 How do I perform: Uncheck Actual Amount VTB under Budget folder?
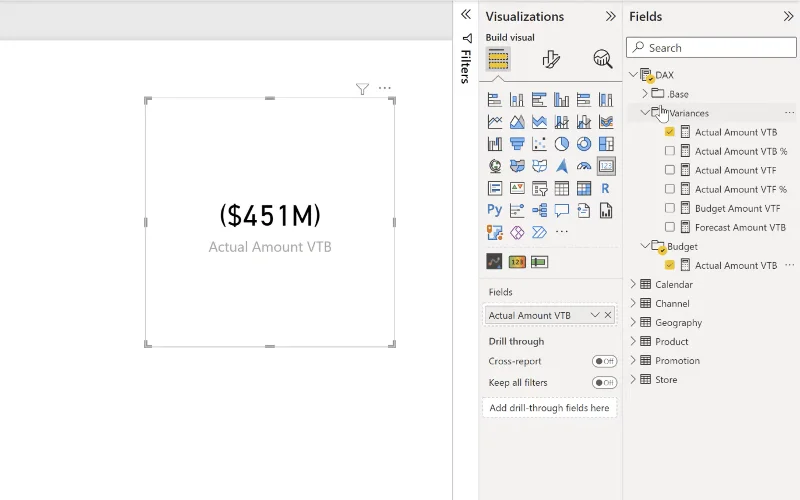(669, 265)
